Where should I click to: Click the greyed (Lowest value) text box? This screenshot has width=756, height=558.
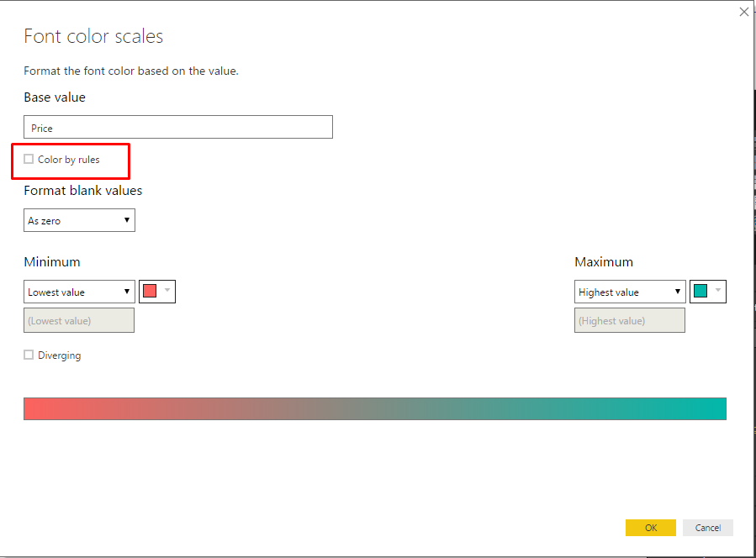tap(79, 320)
